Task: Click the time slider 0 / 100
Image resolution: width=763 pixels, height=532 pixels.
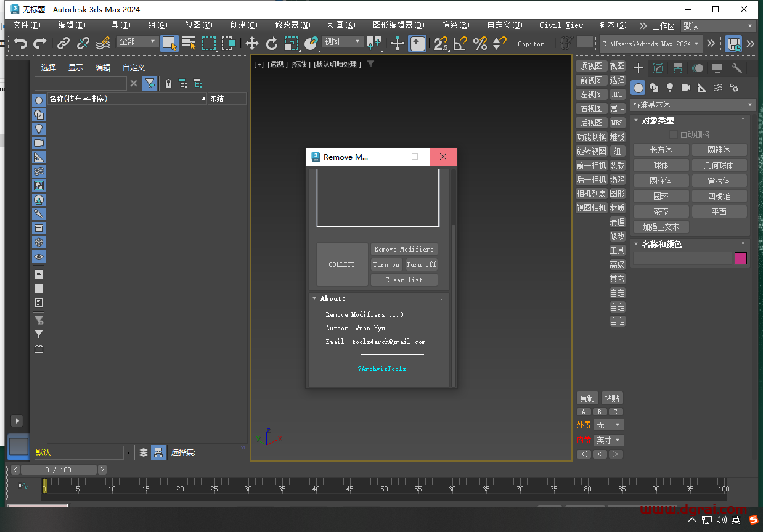Action: (x=58, y=470)
